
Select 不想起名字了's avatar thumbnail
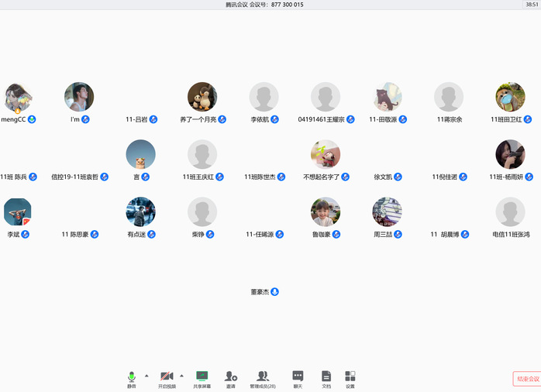pos(326,154)
